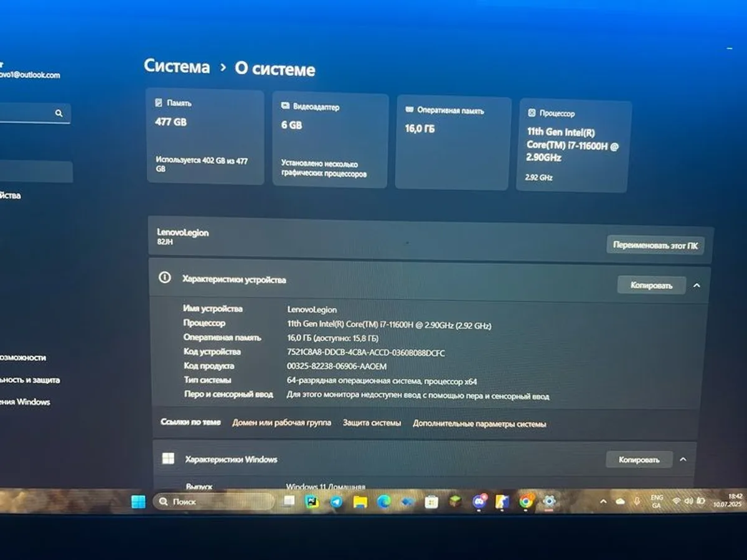Copy Windows specs via Копировать in Характеристики Windows
This screenshot has width=747, height=560.
click(639, 460)
